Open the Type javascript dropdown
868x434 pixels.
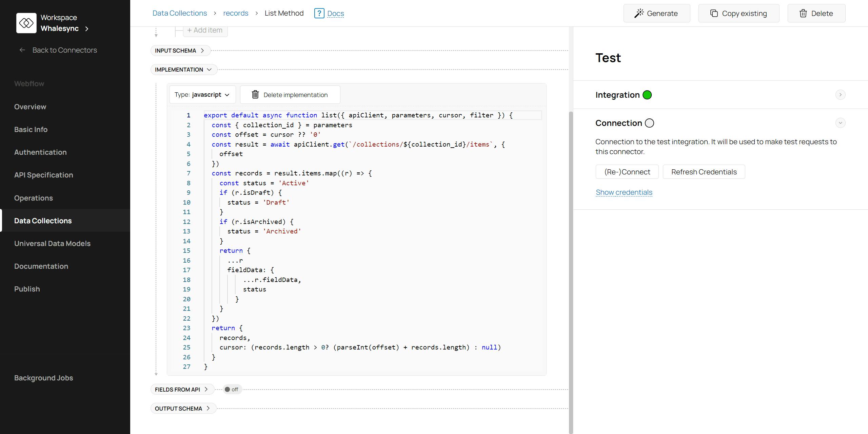click(202, 95)
